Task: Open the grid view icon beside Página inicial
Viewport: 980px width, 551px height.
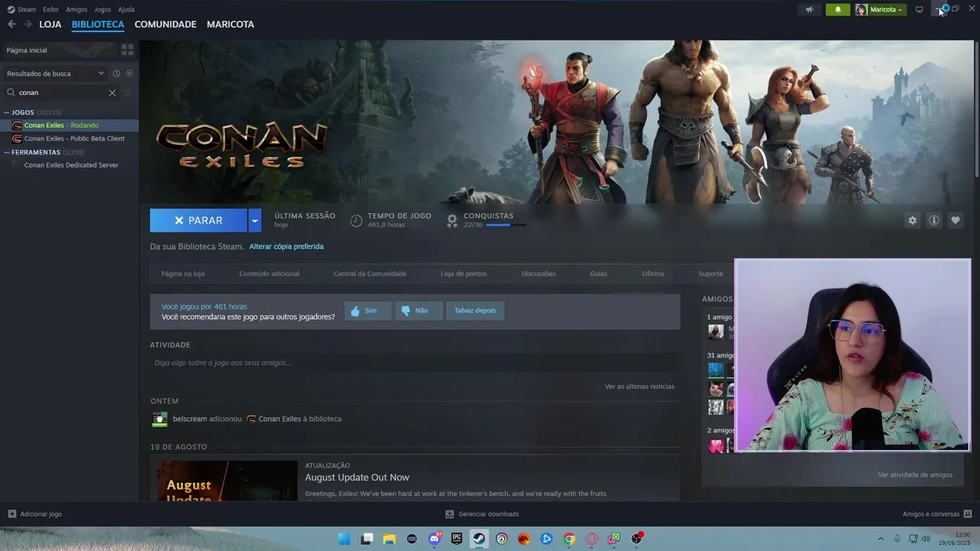Action: click(x=127, y=50)
